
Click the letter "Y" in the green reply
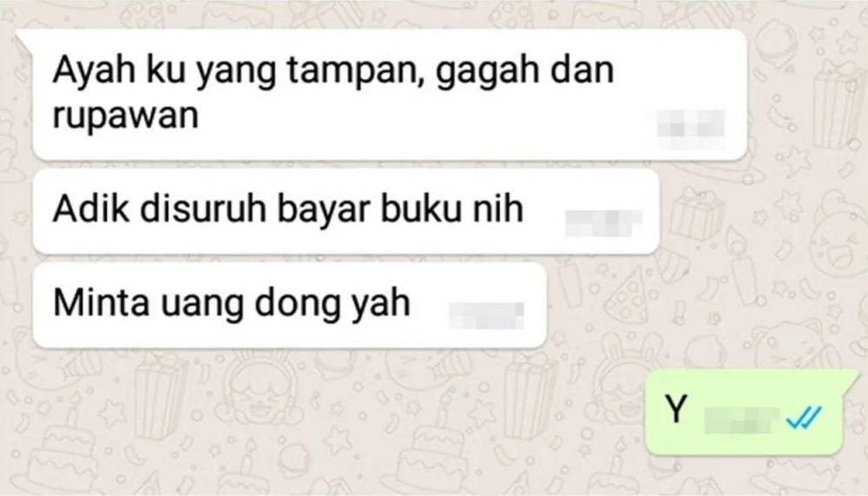676,409
